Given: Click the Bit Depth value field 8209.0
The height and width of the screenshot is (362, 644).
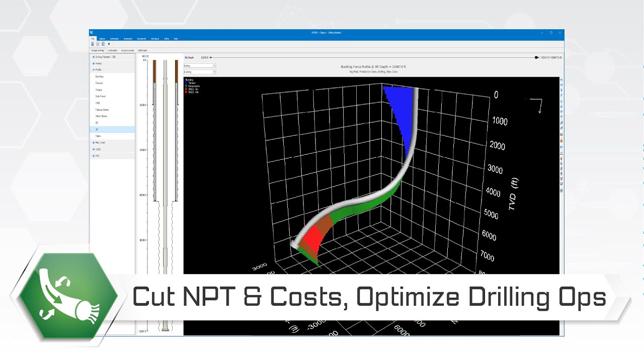Looking at the screenshot, I should click(204, 57).
